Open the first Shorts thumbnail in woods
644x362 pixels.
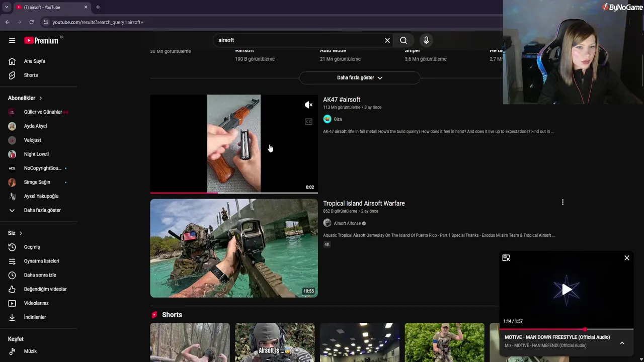190,343
